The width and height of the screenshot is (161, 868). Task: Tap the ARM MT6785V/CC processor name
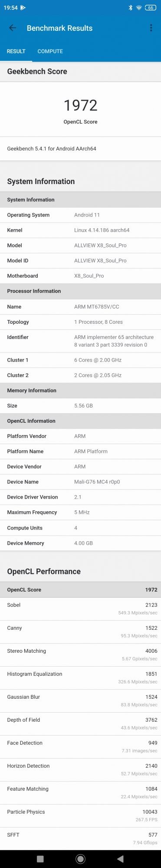point(97,307)
